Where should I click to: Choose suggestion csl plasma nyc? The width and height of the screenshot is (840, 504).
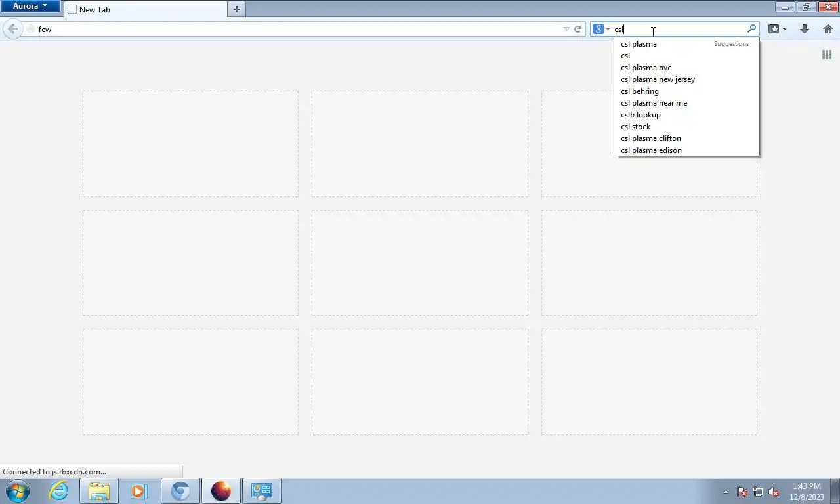[x=686, y=68]
